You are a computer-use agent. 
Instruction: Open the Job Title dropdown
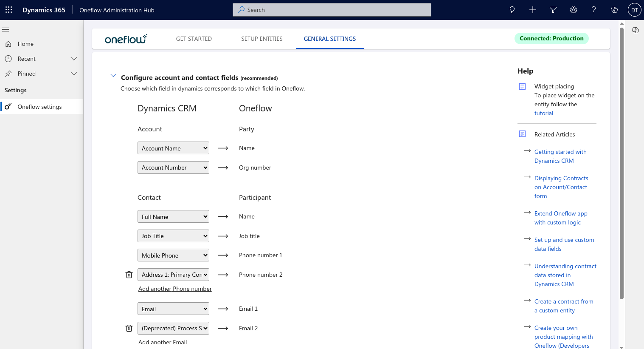point(173,236)
